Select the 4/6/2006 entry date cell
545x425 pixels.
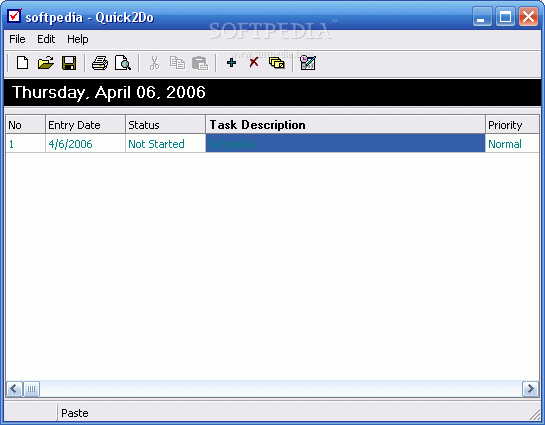click(85, 143)
